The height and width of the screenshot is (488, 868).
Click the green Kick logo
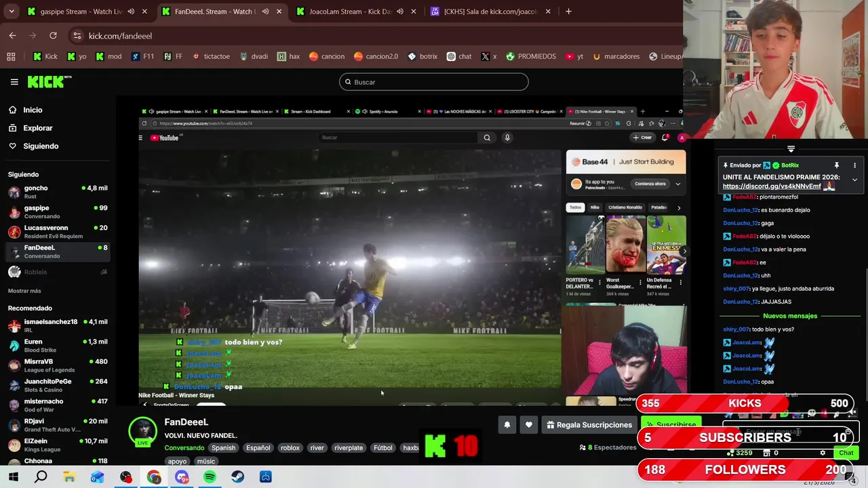tap(49, 81)
